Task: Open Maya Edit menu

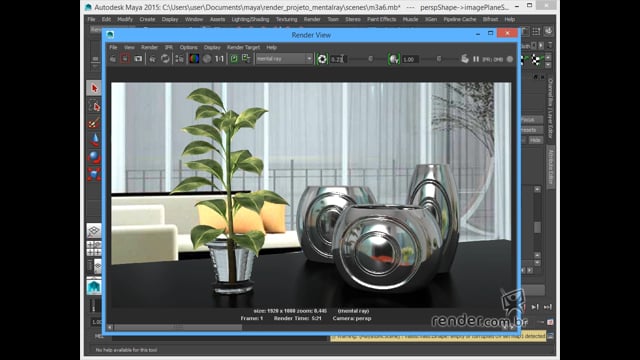Action: [106, 19]
